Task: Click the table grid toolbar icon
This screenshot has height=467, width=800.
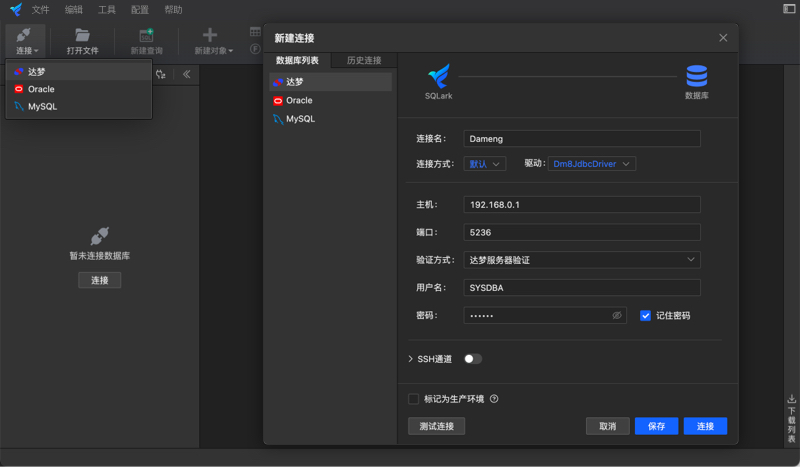Action: coord(255,32)
